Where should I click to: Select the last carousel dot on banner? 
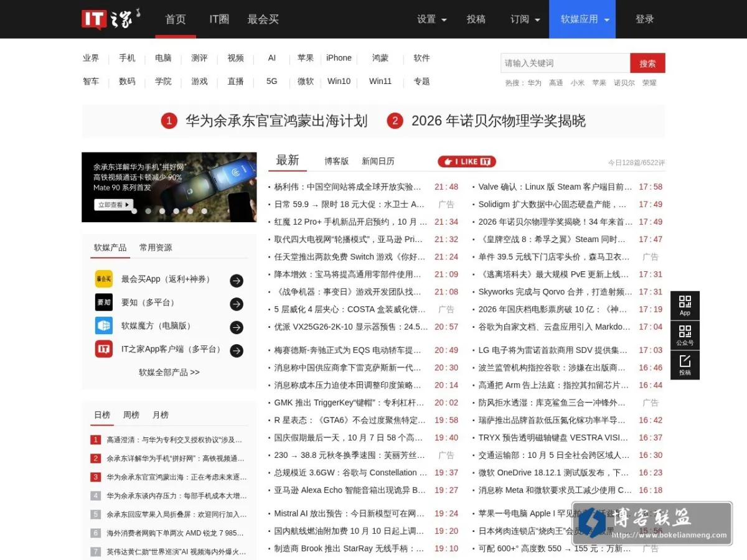pyautogui.click(x=204, y=211)
